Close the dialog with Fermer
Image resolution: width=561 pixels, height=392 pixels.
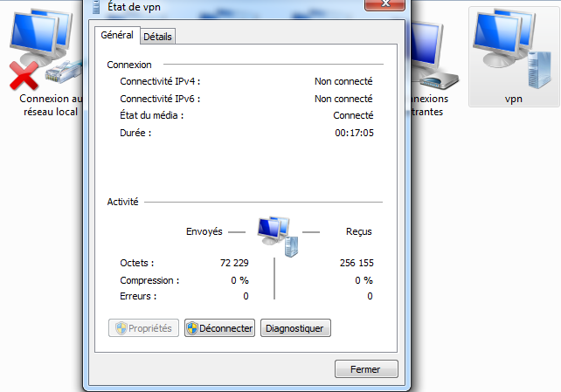[x=366, y=368]
